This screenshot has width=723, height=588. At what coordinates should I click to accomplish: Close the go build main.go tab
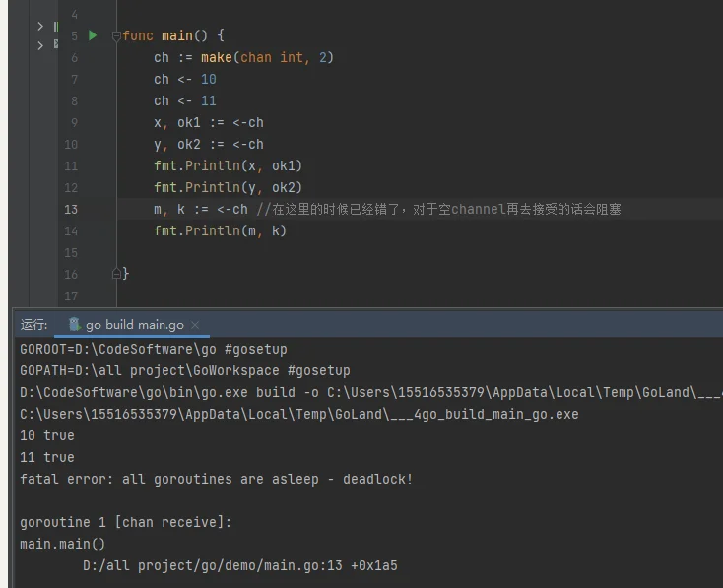195,325
